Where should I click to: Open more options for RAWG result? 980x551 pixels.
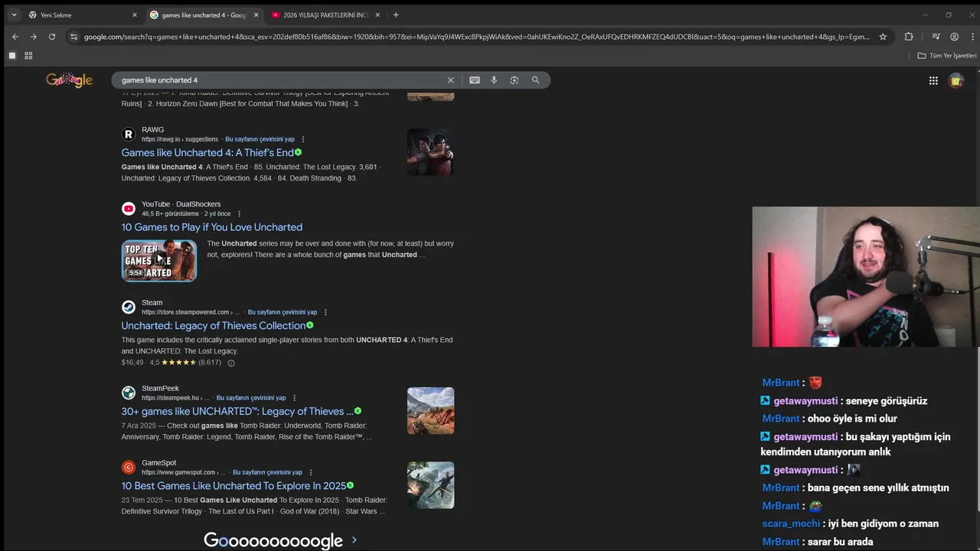(x=303, y=139)
